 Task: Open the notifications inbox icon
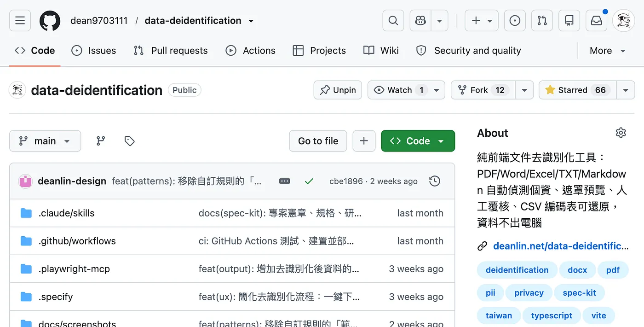[x=596, y=21]
